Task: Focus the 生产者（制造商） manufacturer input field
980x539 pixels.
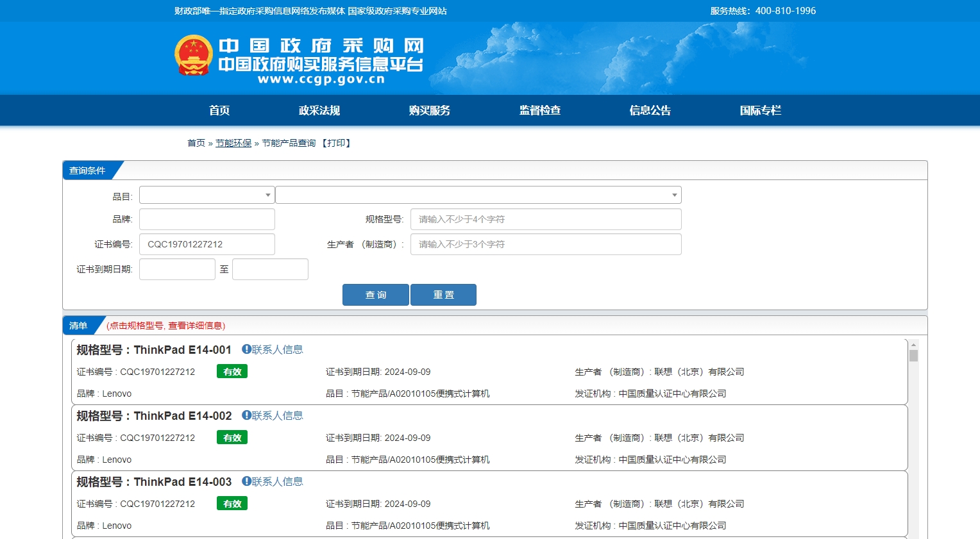Action: coord(546,244)
